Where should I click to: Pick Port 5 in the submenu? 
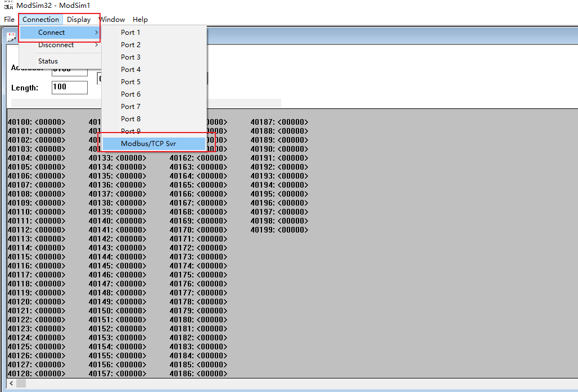[x=130, y=82]
